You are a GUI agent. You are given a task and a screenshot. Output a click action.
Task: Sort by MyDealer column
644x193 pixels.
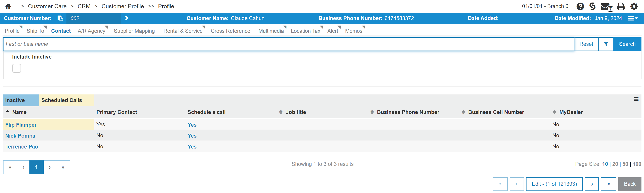(x=571, y=112)
